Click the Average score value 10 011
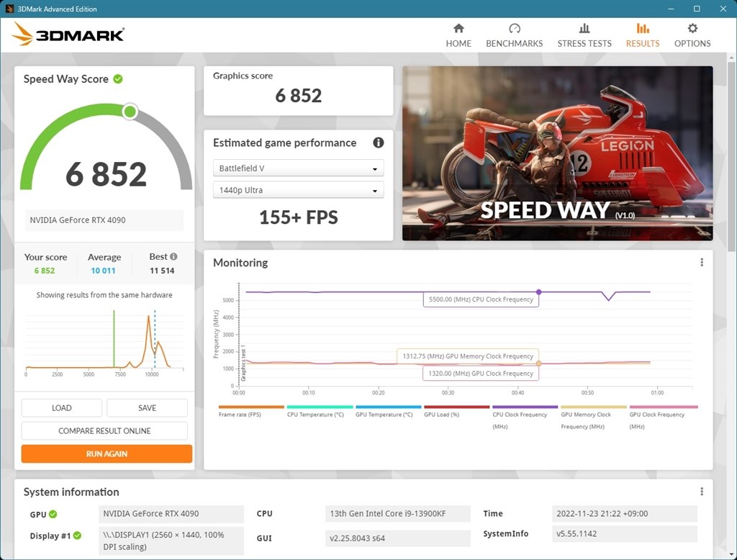The height and width of the screenshot is (560, 737). tap(103, 271)
